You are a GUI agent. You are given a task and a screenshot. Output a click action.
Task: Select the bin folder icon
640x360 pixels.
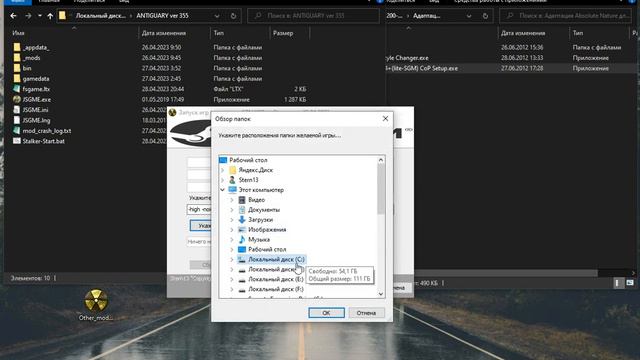(x=17, y=68)
